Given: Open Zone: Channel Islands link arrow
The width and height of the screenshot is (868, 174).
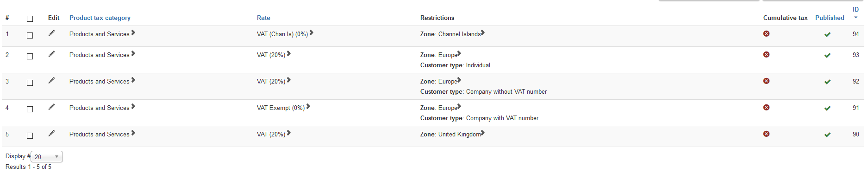Looking at the screenshot, I should [x=483, y=33].
